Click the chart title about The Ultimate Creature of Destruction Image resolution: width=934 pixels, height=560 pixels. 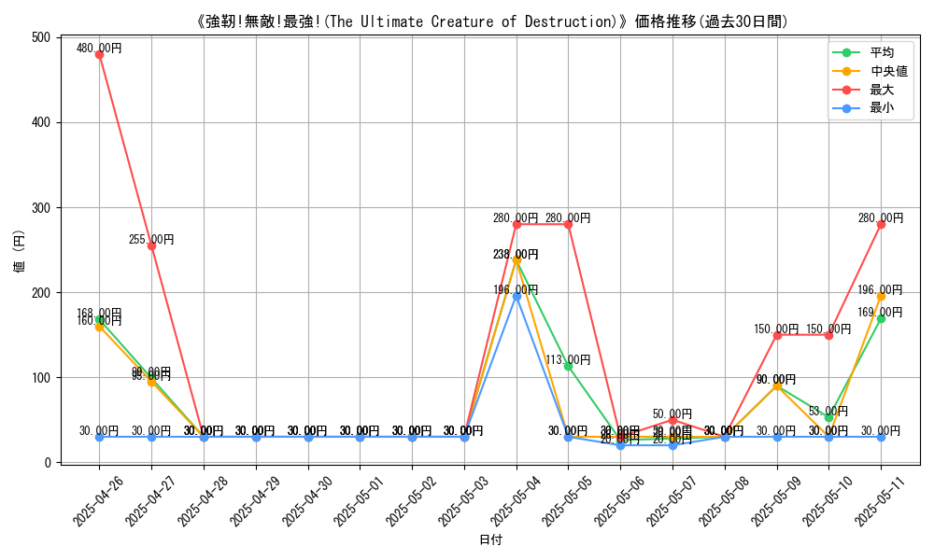click(x=491, y=22)
